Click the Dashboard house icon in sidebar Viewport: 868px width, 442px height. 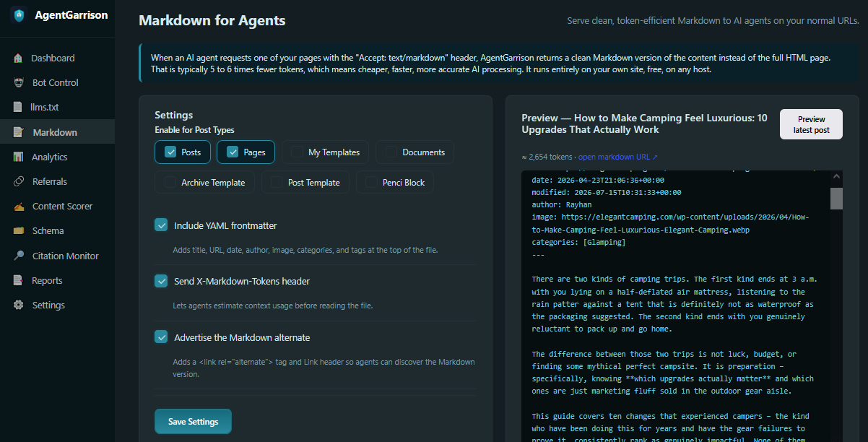18,58
